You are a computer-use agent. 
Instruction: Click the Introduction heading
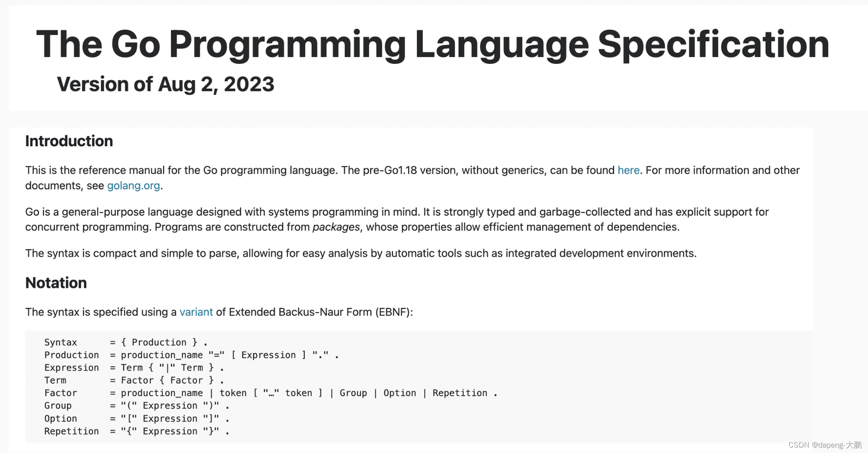[69, 141]
